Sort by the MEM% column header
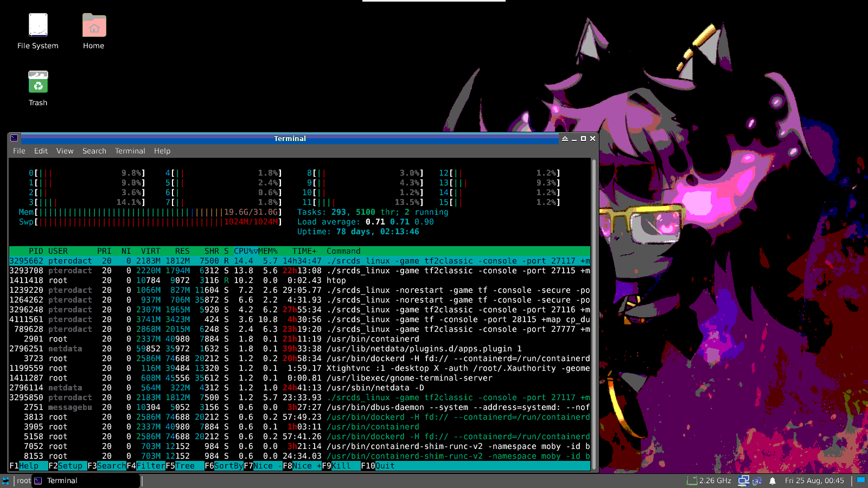 point(268,251)
